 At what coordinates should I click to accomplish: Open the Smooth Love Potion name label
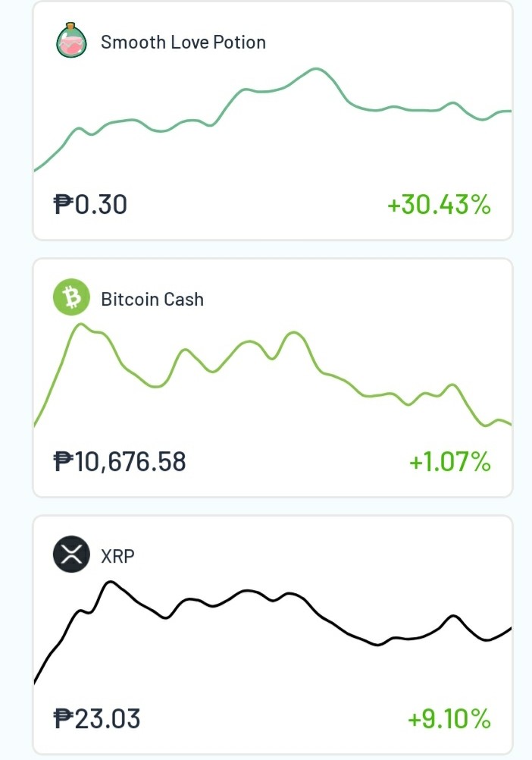183,42
